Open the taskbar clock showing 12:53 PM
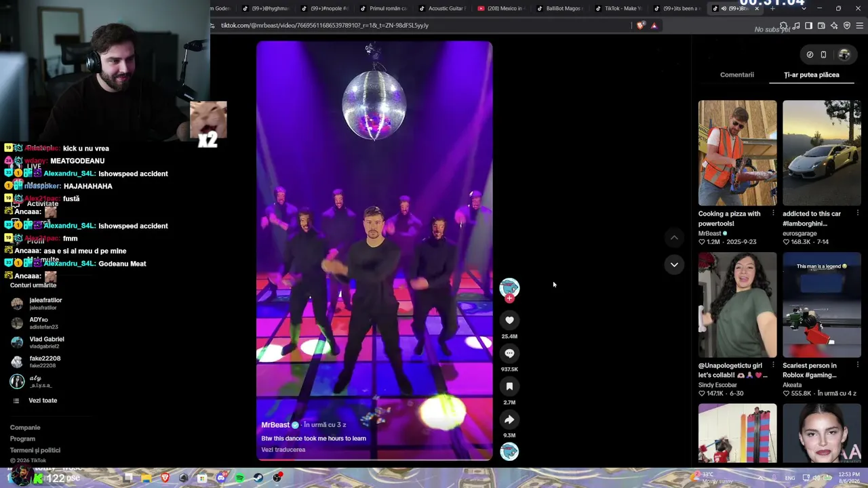868x488 pixels. coord(848,478)
